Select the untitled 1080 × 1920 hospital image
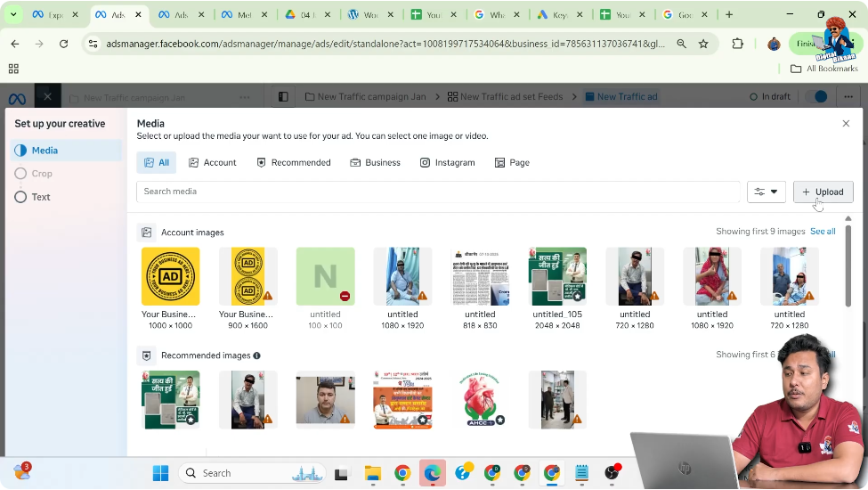This screenshot has width=868, height=490. click(402, 276)
